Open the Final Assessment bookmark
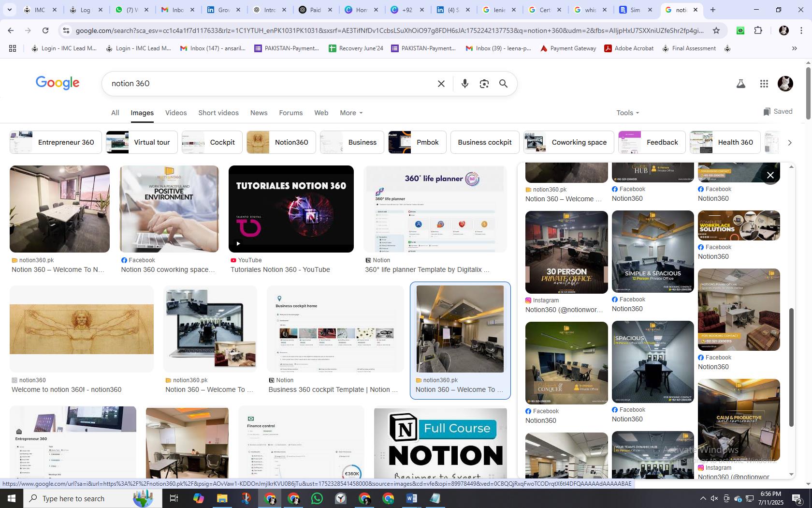This screenshot has width=812, height=508. click(x=689, y=48)
